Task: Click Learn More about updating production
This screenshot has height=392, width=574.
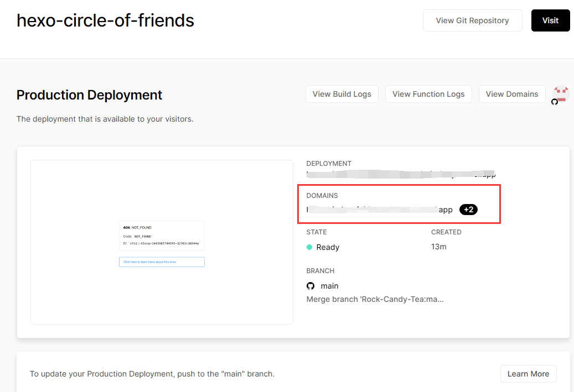Action: point(528,374)
